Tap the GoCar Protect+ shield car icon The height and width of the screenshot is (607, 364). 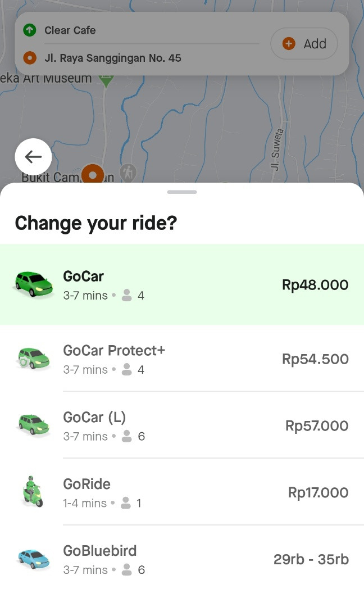[x=33, y=359]
